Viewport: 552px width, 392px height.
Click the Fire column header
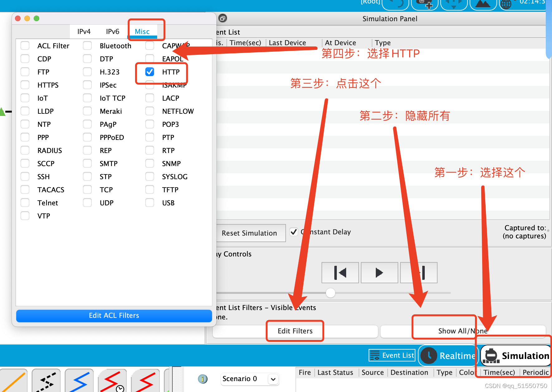point(305,372)
